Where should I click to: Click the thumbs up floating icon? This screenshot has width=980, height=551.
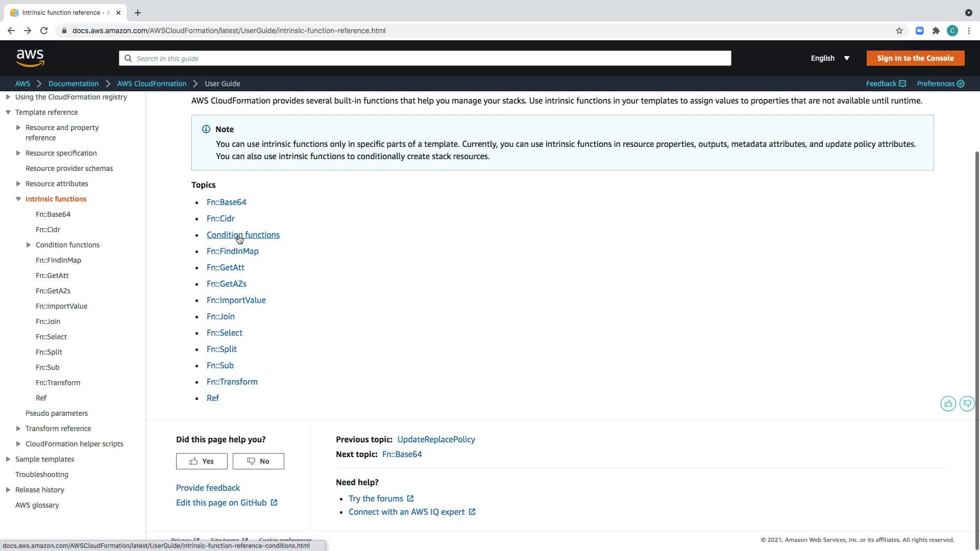point(948,404)
